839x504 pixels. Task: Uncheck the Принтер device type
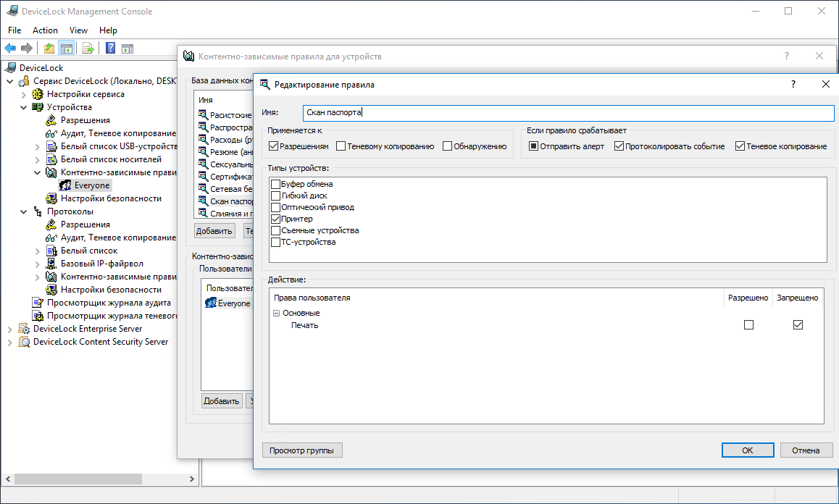(275, 219)
